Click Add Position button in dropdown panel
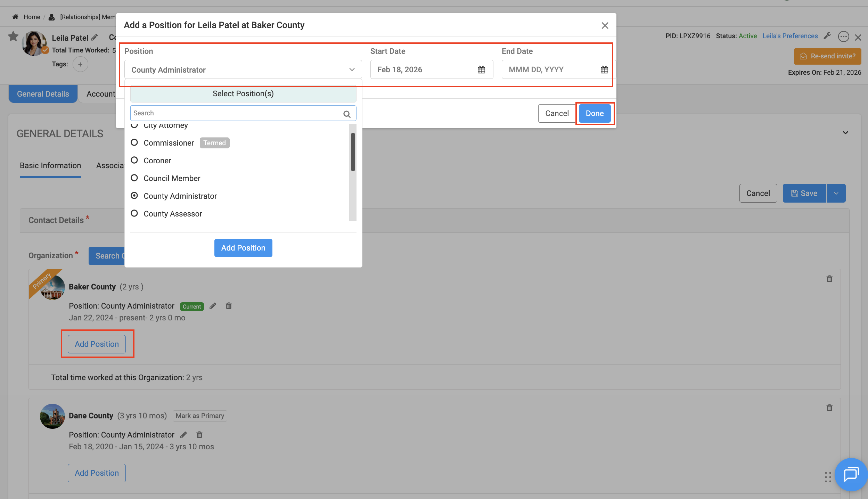 tap(243, 248)
